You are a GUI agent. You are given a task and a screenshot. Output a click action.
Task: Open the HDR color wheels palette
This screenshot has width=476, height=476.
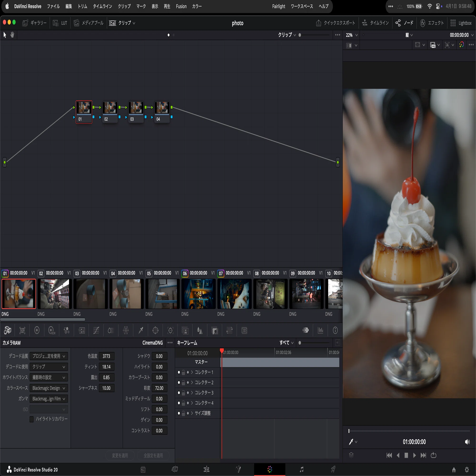[52, 330]
